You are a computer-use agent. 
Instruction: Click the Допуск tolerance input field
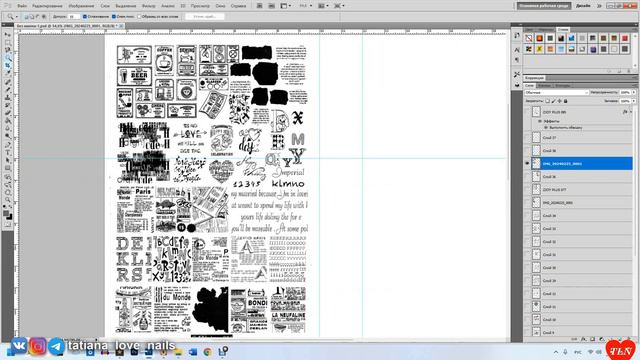(74, 17)
